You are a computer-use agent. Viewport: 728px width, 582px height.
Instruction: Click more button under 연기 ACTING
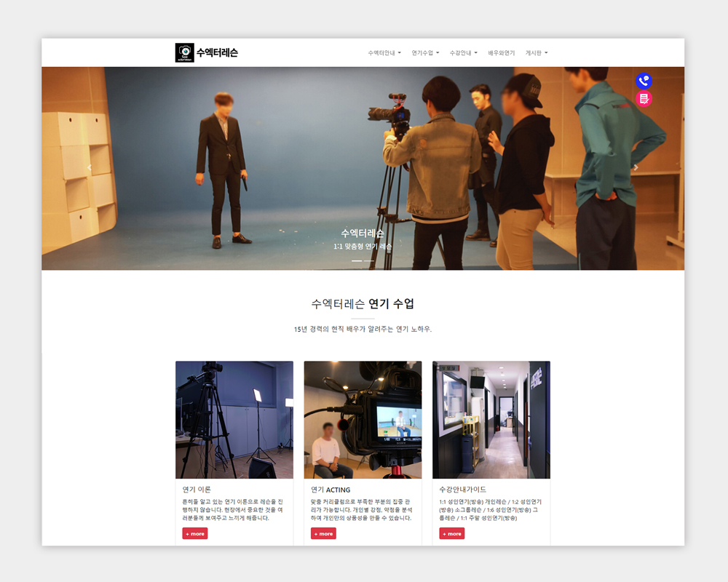coord(323,533)
